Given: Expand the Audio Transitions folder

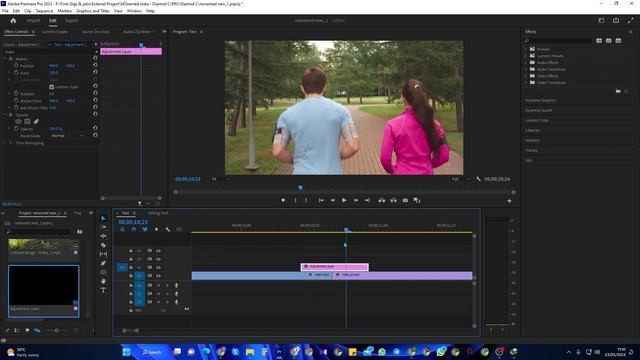Looking at the screenshot, I should [526, 69].
